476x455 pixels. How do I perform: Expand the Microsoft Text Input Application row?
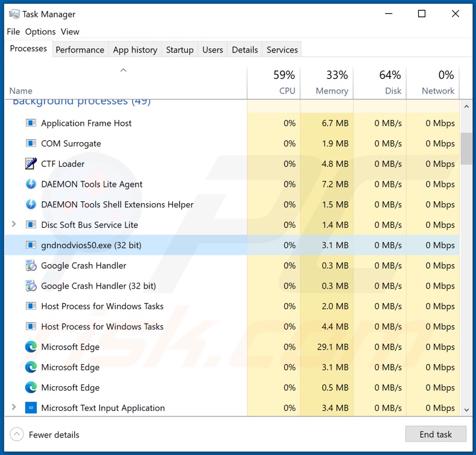(14, 407)
